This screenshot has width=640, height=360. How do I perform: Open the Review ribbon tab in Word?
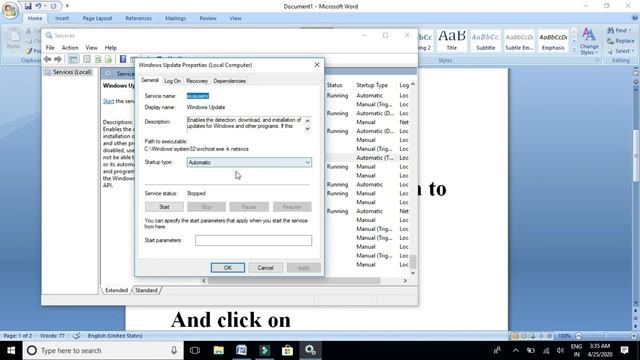(x=208, y=18)
